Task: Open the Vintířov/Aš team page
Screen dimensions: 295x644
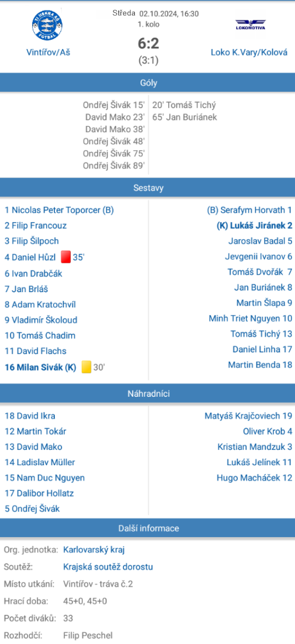Action: tap(48, 53)
